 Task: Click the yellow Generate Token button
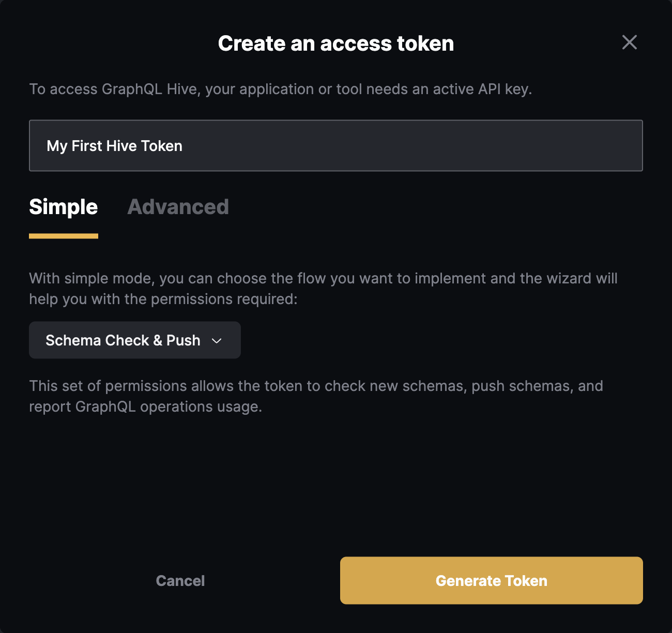coord(491,580)
